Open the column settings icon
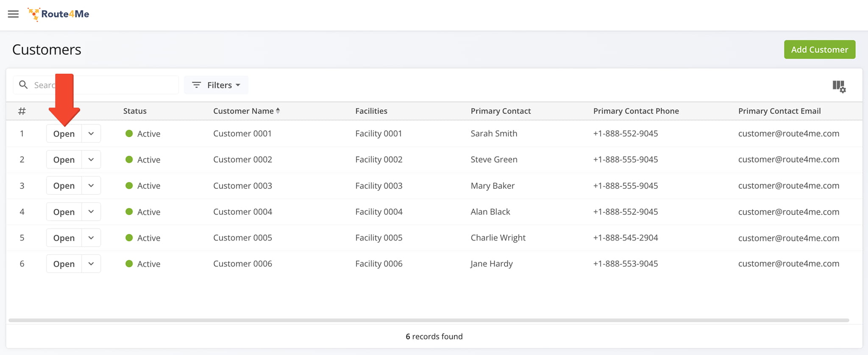Screen dimensions: 868x355 pos(839,86)
